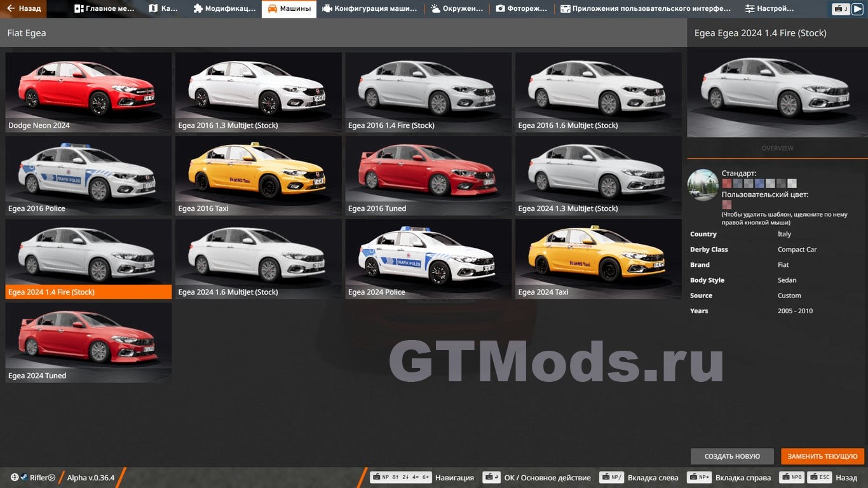Click the Brand value Fiat
868x488 pixels.
(783, 265)
